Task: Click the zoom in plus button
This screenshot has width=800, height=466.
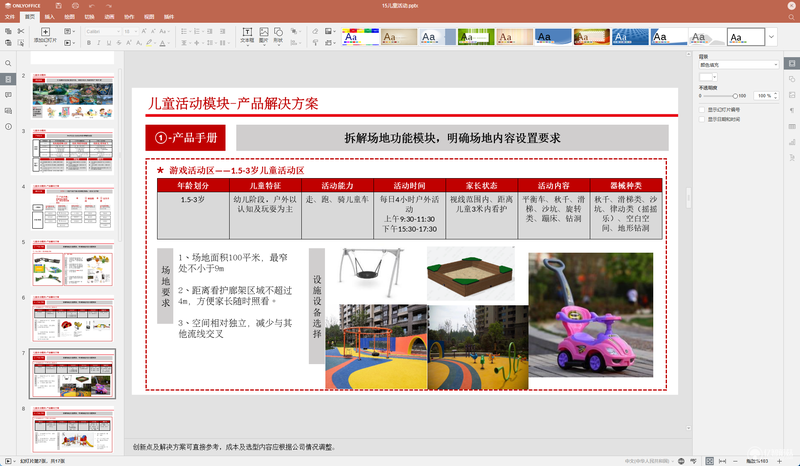Action: pos(779,461)
